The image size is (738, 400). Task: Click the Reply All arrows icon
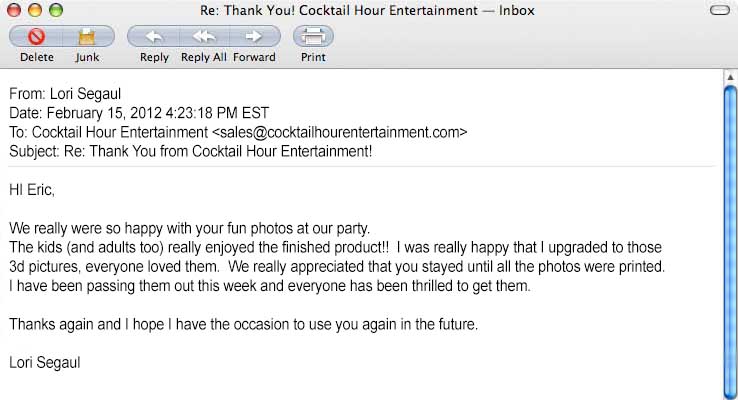point(203,37)
